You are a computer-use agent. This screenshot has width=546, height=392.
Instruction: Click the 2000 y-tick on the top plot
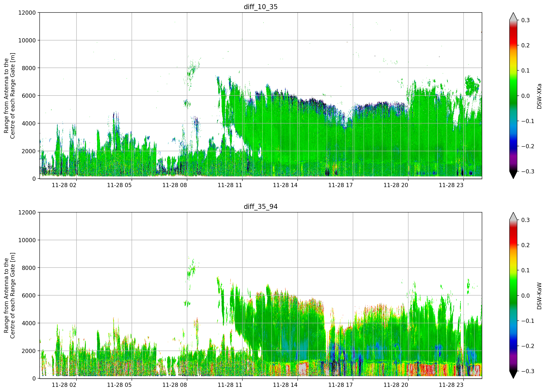(x=29, y=151)
